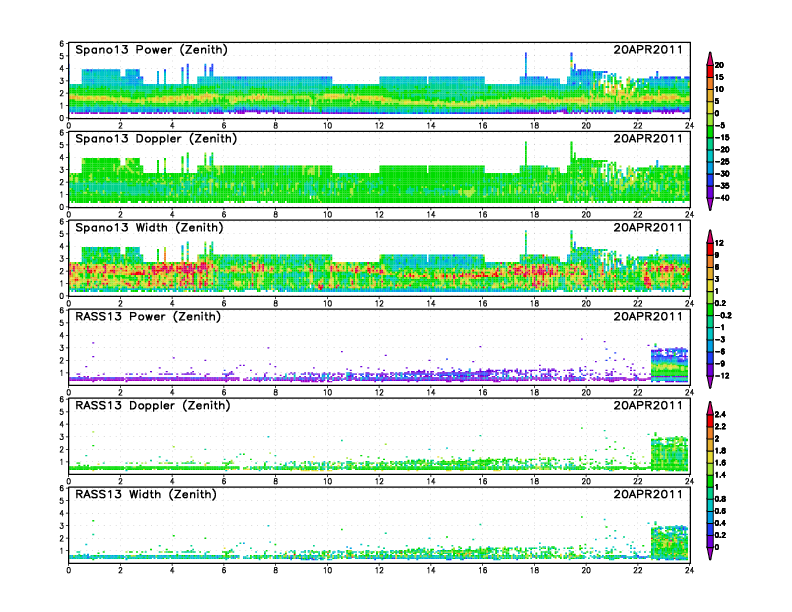Click the Spano13 Doppler time-height plot area
Image resolution: width=792 pixels, height=612 pixels.
coord(379,169)
